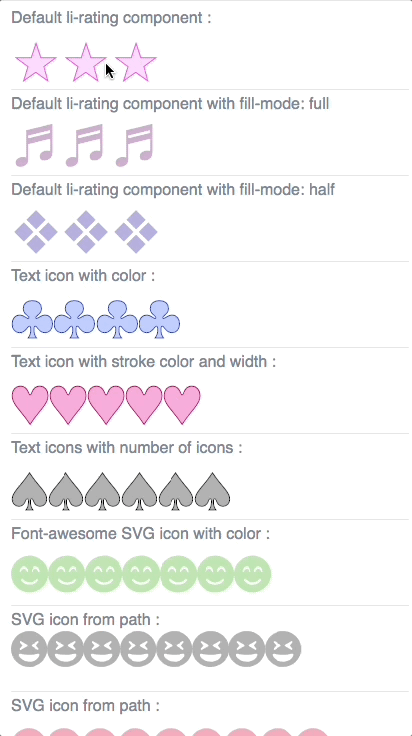The image size is (412, 736).
Task: Select the sixth gray spade icon
Action: click(x=213, y=491)
